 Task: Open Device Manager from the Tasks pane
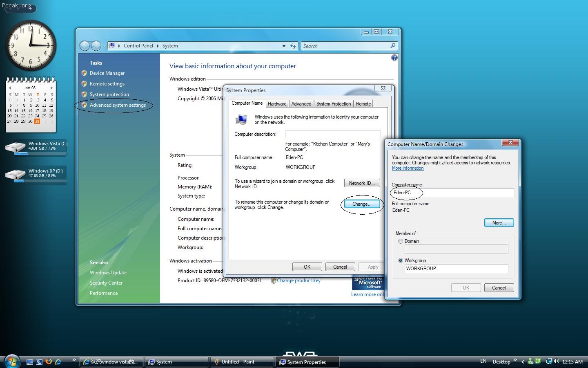coord(107,73)
